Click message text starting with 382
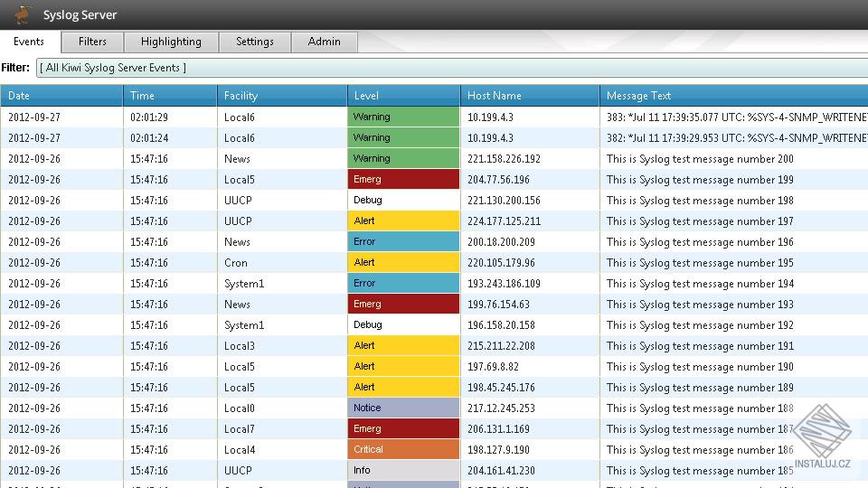The height and width of the screenshot is (488, 868). point(737,138)
